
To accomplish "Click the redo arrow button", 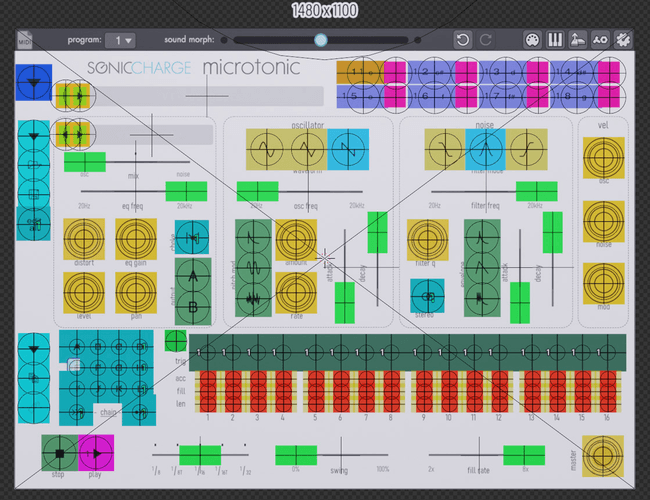I will coord(485,40).
